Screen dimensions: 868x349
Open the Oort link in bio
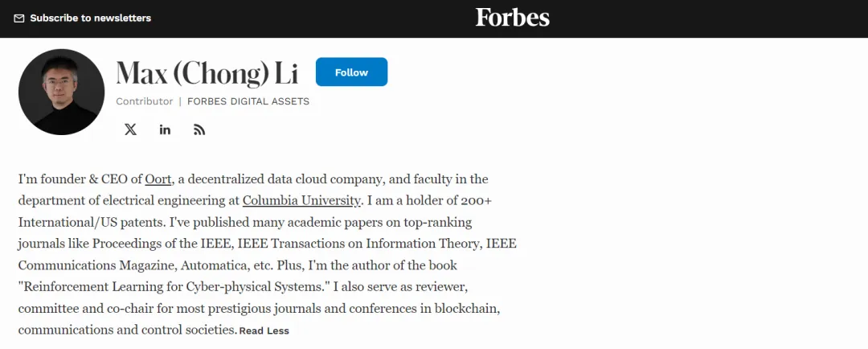[158, 179]
